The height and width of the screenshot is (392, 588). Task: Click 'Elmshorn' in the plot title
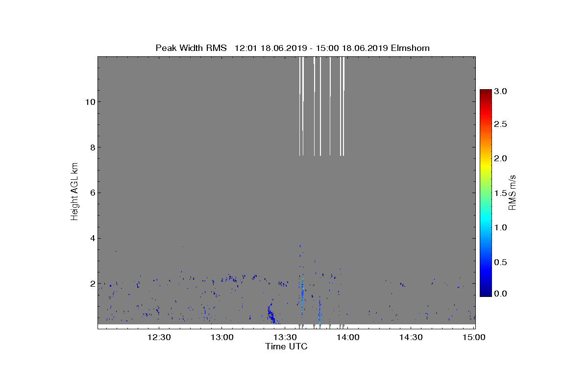(x=410, y=48)
